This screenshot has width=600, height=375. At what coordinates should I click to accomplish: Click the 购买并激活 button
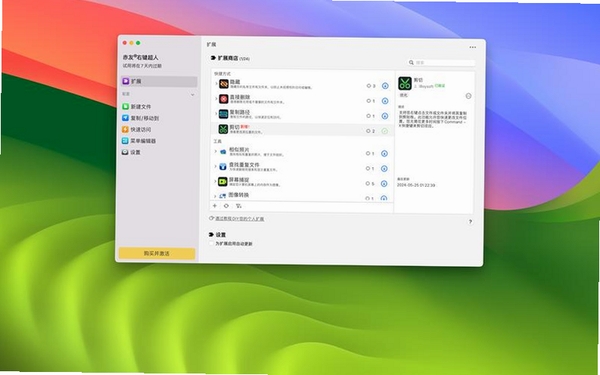coord(157,253)
